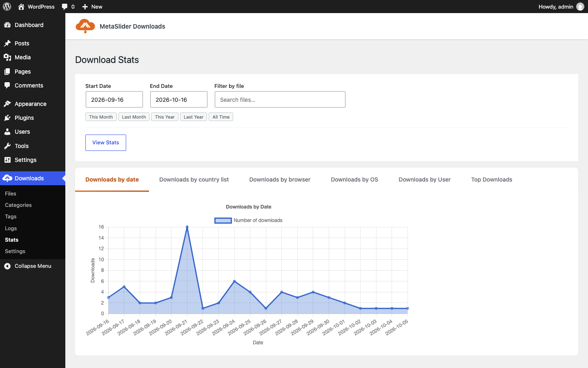This screenshot has width=588, height=368.
Task: Open the Tags submenu item
Action: click(x=11, y=216)
